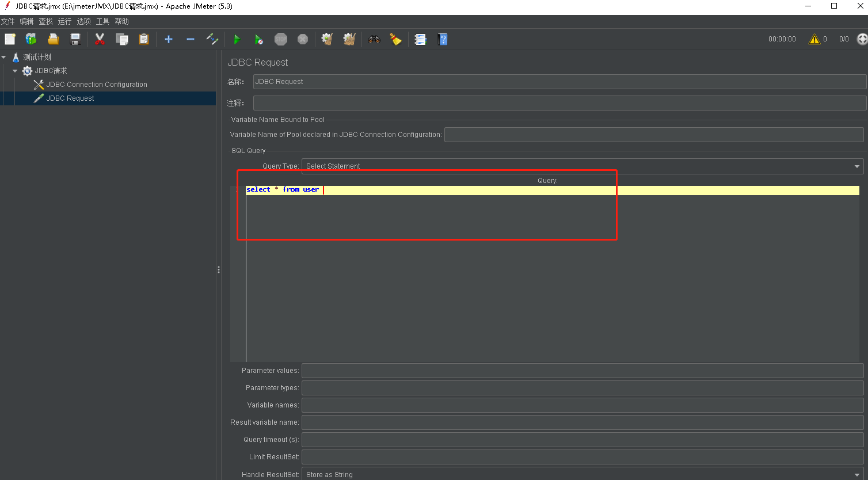Select 测试计划 in the tree
The height and width of the screenshot is (480, 868).
[x=37, y=57]
